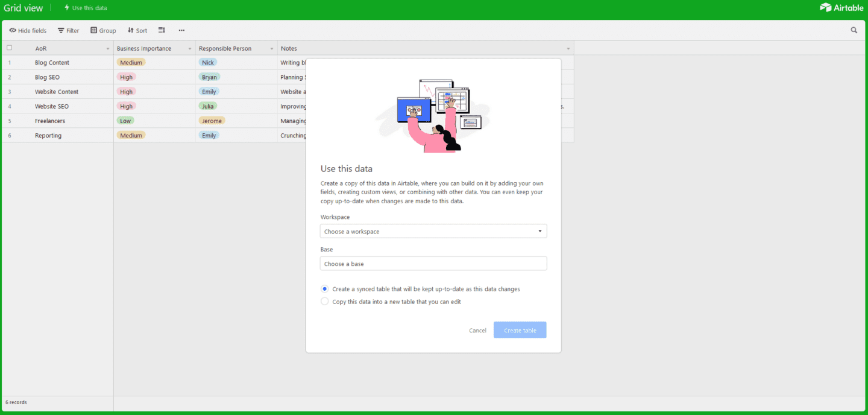Click the Use this data menu item
This screenshot has width=868, height=415.
(85, 8)
